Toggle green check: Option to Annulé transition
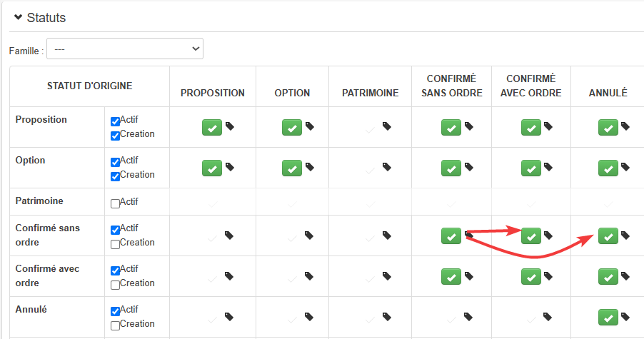This screenshot has width=644, height=339. [x=608, y=168]
